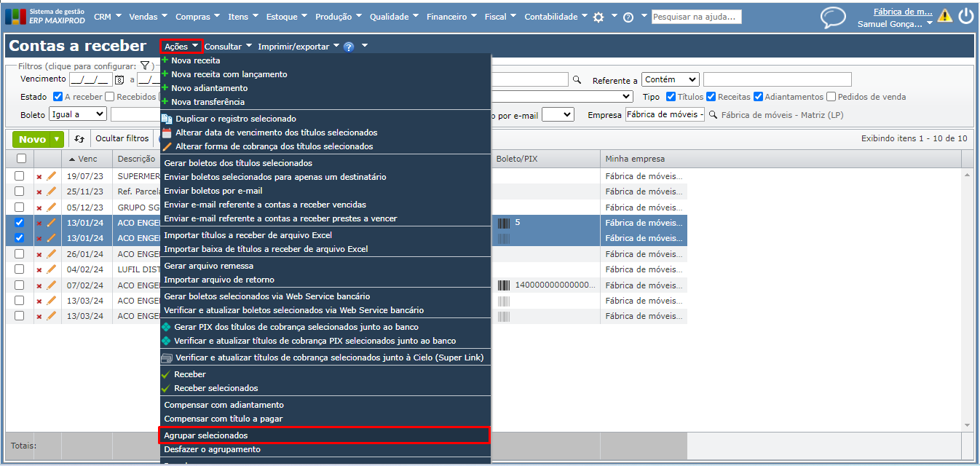
Task: Open the Boleto 'Igual a' combo box
Action: tap(78, 114)
